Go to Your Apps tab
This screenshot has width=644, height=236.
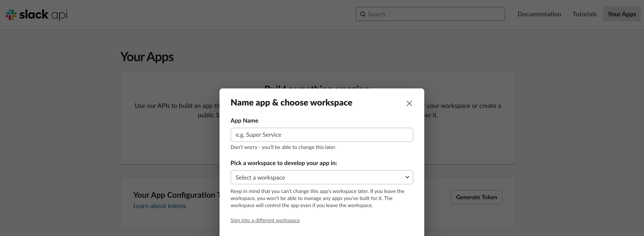622,14
